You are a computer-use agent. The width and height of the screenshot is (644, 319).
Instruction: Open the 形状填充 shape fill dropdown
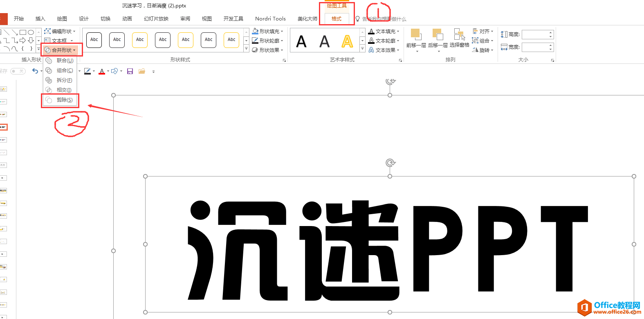click(x=267, y=31)
